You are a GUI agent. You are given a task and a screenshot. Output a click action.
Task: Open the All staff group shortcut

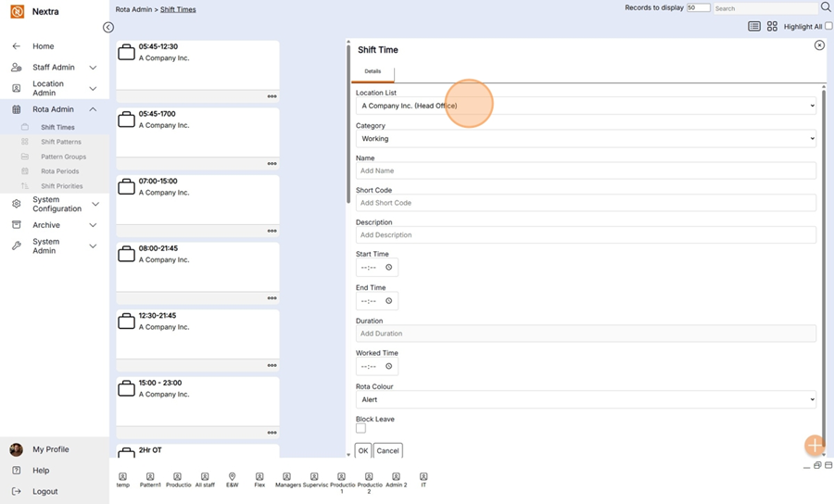point(205,480)
